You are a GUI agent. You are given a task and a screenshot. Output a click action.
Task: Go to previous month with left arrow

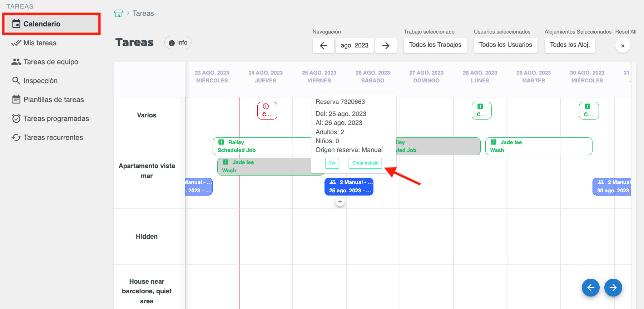[x=323, y=45]
